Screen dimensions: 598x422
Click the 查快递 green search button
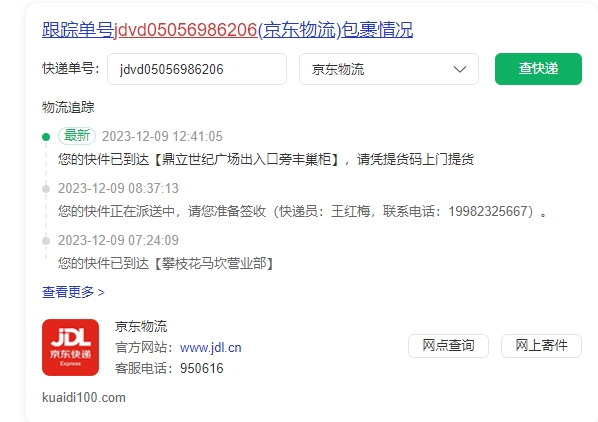[538, 69]
